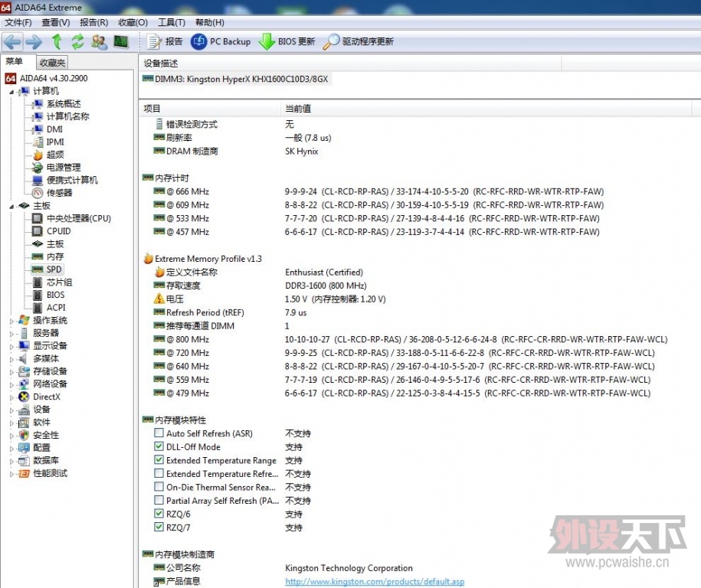Open the 工具(T) menu
This screenshot has height=588, width=701.
pos(172,22)
